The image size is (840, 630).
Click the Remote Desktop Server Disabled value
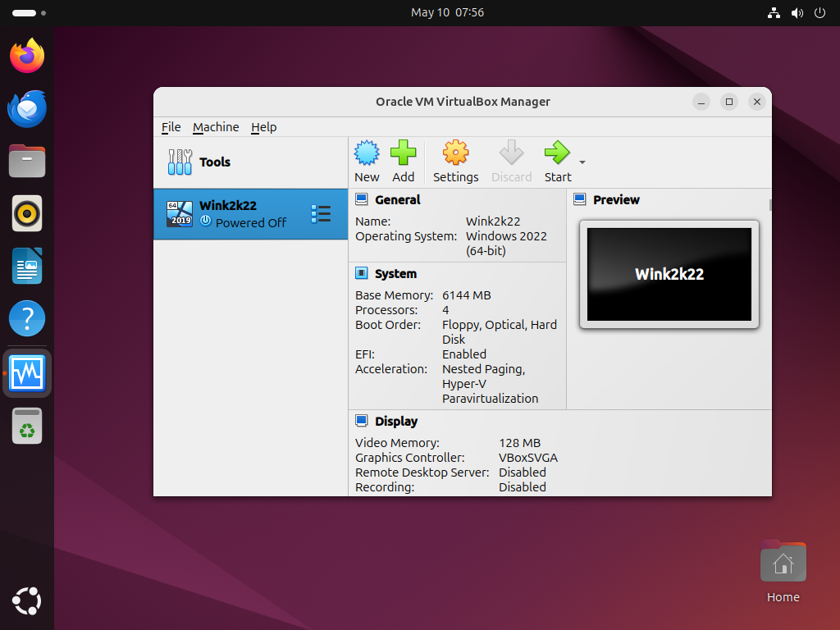523,472
